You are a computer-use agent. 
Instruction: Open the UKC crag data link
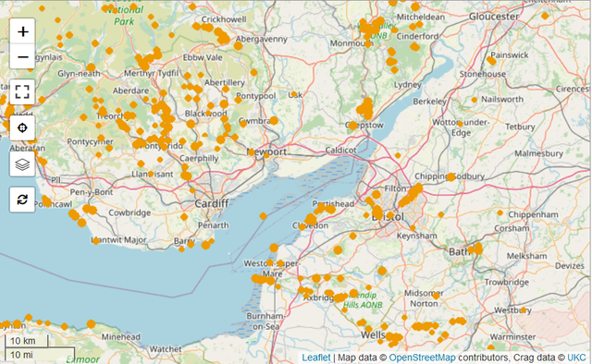(576, 358)
